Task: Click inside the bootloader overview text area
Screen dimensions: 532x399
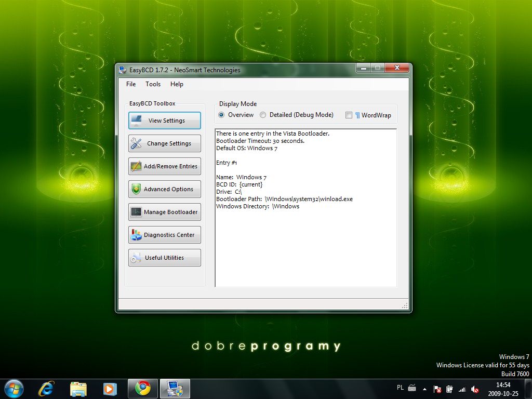Action: tap(305, 244)
